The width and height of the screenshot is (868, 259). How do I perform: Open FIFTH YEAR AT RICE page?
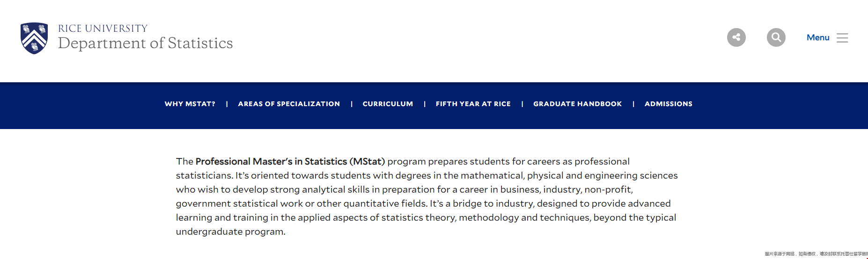point(473,104)
